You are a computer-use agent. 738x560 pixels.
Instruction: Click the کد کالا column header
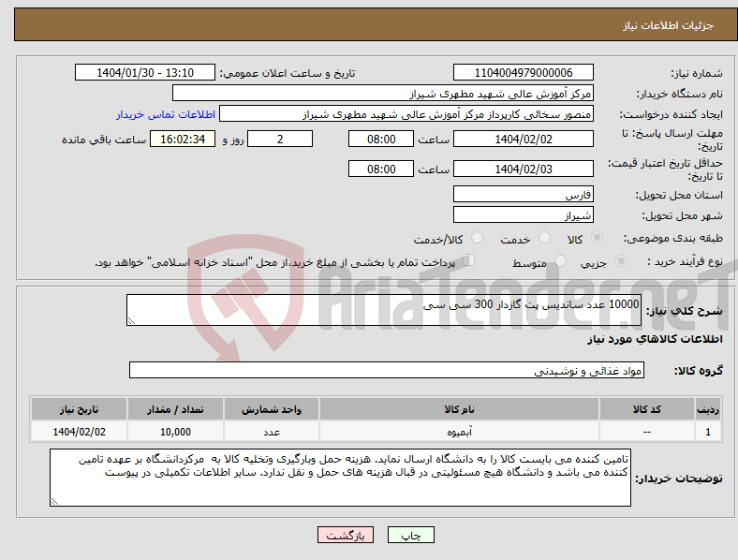[647, 409]
